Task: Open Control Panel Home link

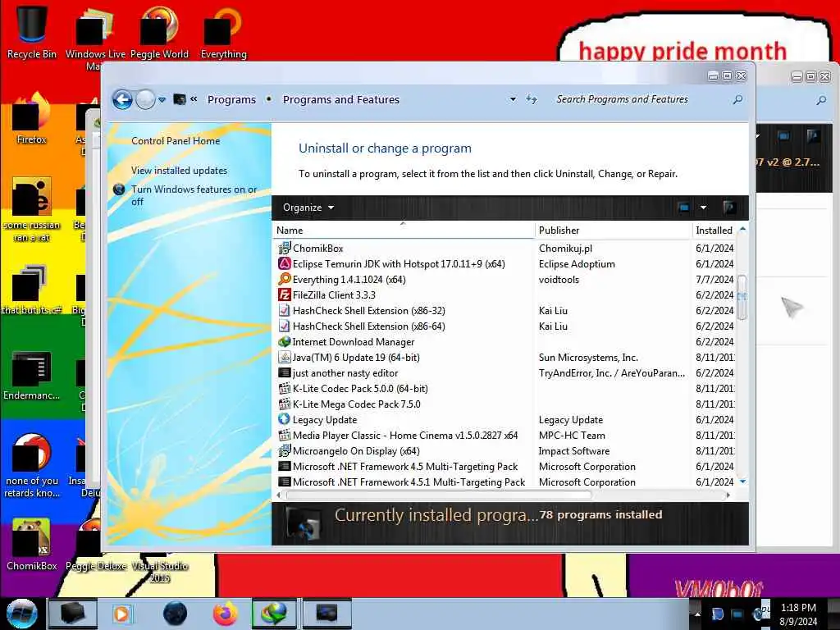Action: pyautogui.click(x=176, y=141)
